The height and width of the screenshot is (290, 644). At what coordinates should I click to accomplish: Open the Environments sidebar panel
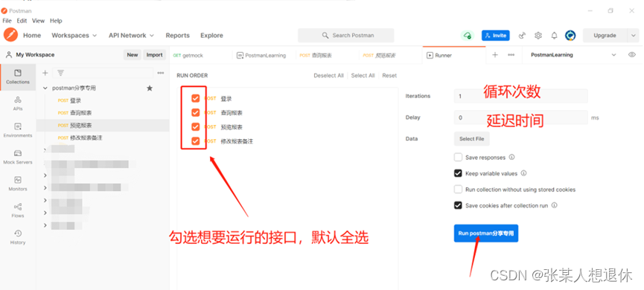point(18,130)
